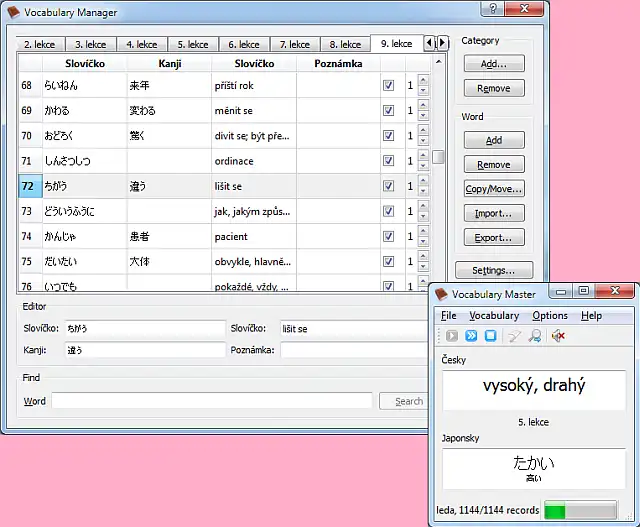
Task: Open the Help menu in Vocabulary Master
Action: [x=591, y=316]
